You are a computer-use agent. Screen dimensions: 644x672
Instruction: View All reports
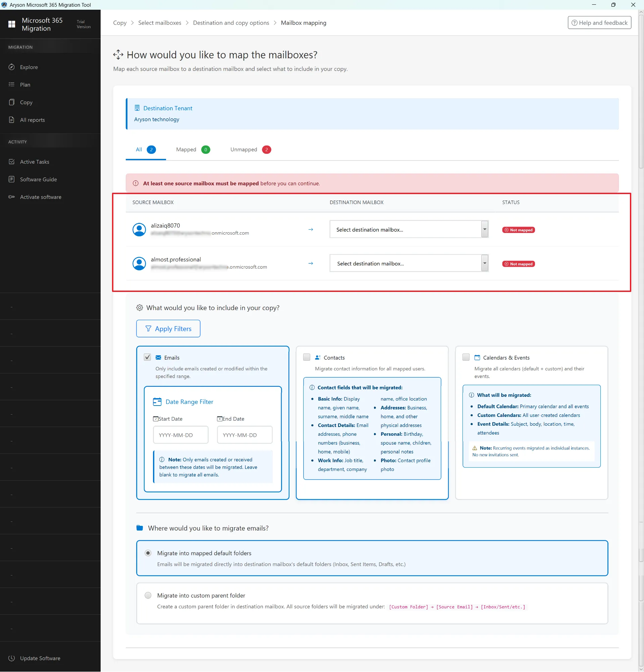[x=32, y=120]
